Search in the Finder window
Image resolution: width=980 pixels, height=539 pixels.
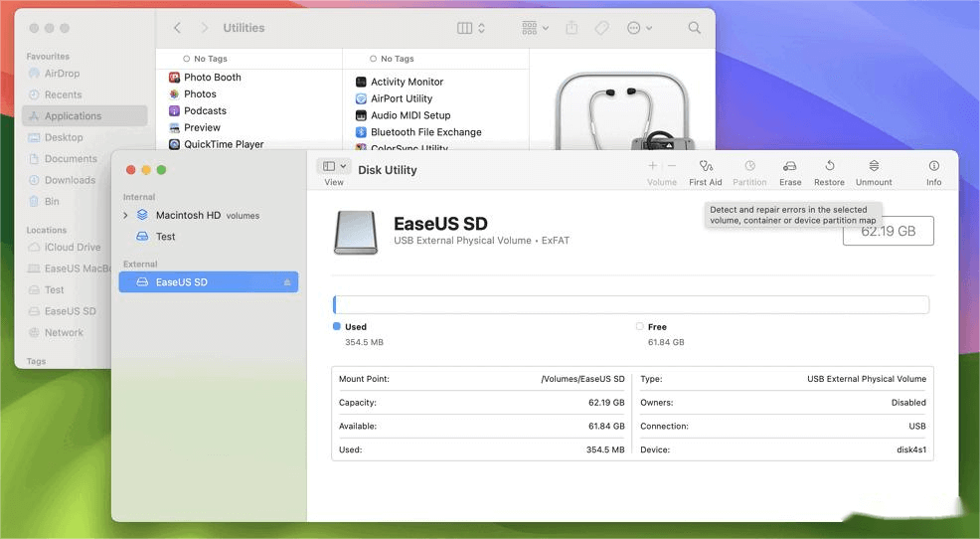(x=694, y=28)
